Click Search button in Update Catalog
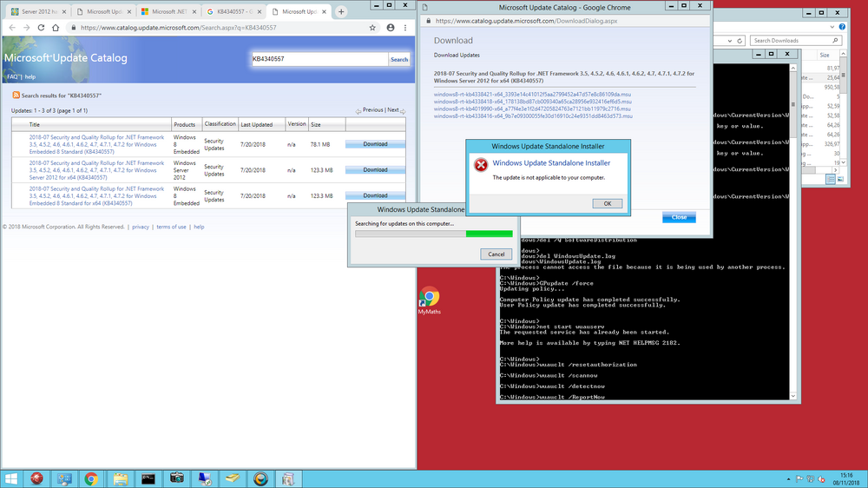Viewport: 868px width, 488px height. tap(399, 59)
